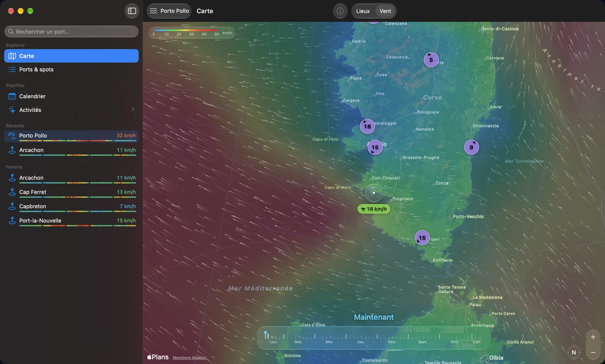
Task: Click the Port-la-Nouvelle anchor icon
Action: [12, 221]
